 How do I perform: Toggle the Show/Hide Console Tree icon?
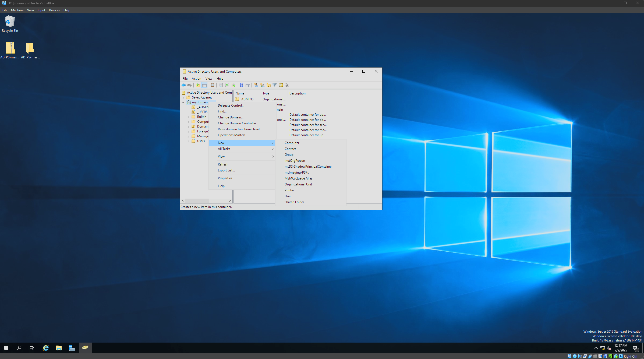pyautogui.click(x=204, y=85)
